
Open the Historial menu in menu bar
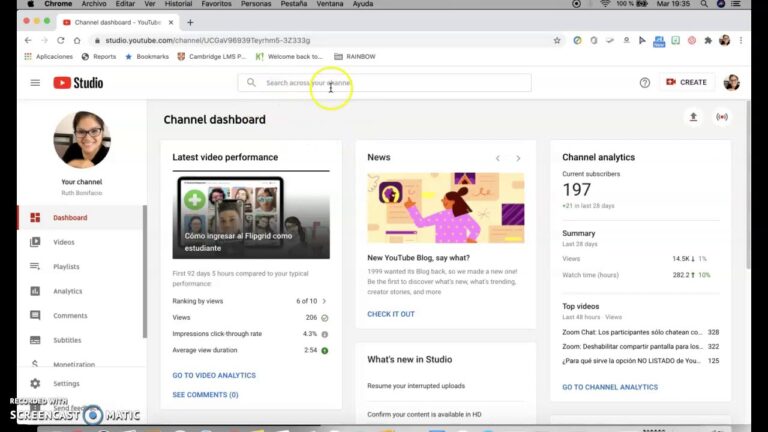tap(178, 4)
